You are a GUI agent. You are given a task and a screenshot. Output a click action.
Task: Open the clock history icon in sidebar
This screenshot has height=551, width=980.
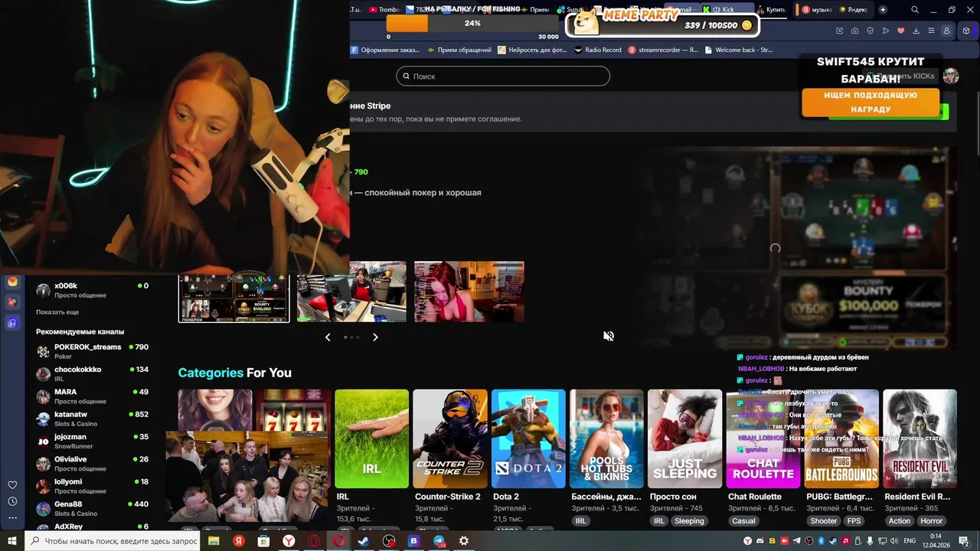tap(12, 501)
